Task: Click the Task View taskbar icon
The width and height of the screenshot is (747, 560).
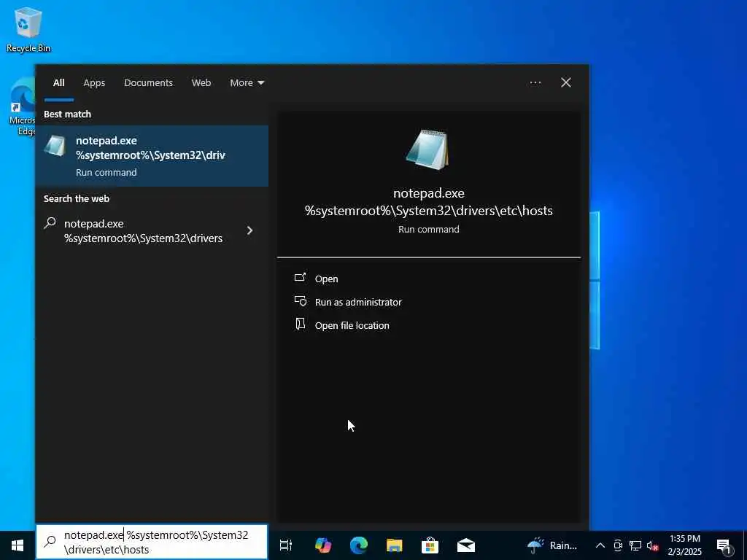Action: [x=286, y=545]
